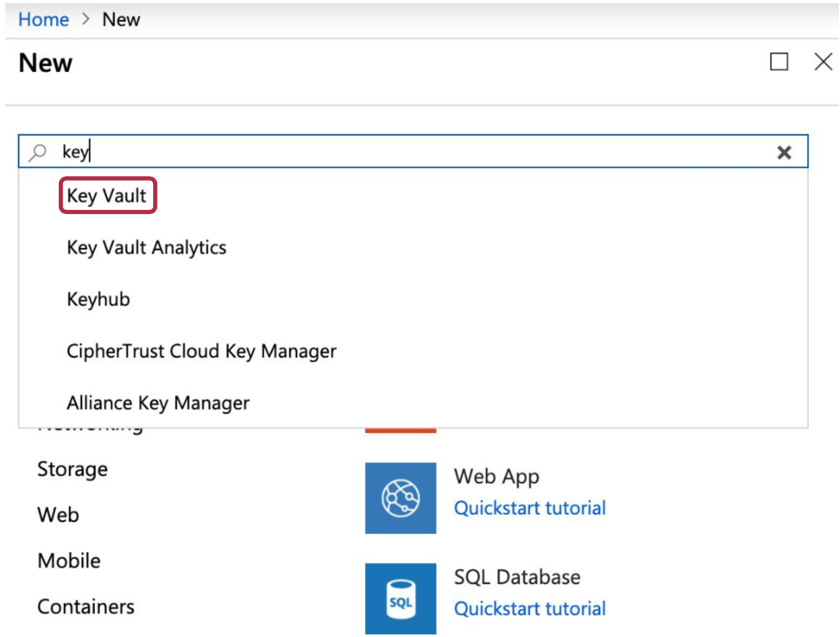Select CipherTrust Cloud Key Manager
This screenshot has height=637, width=840.
coord(202,351)
